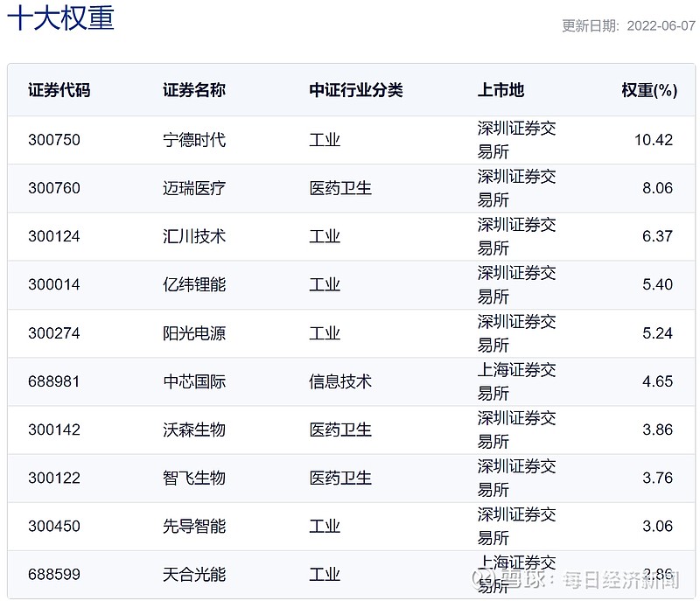Click 工业 in the 天合光能 row

[325, 575]
